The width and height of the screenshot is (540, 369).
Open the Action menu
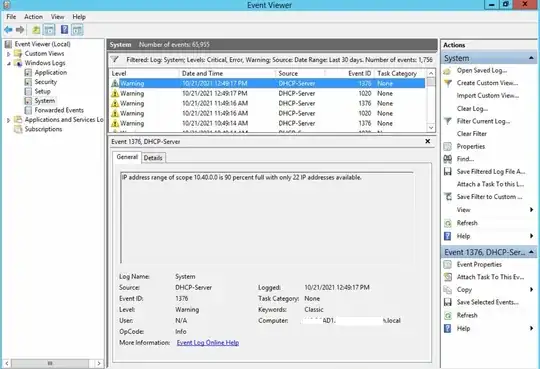tap(33, 17)
